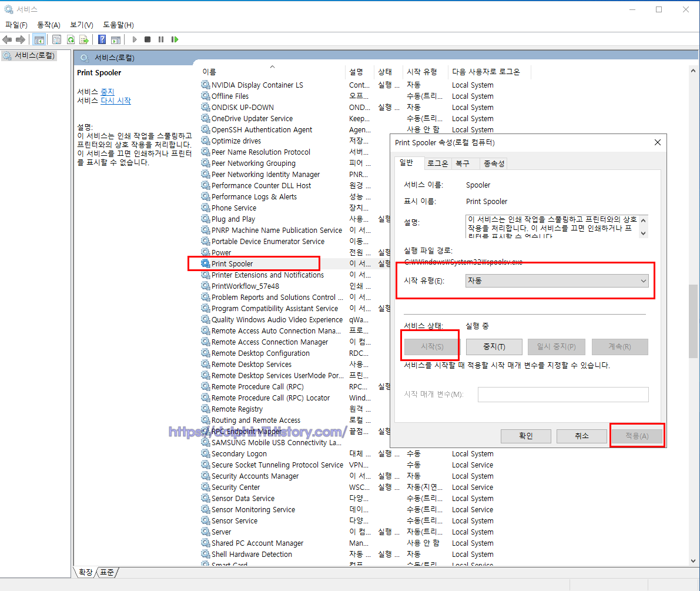Click the 다시 시작 link in left pane

coord(116,101)
